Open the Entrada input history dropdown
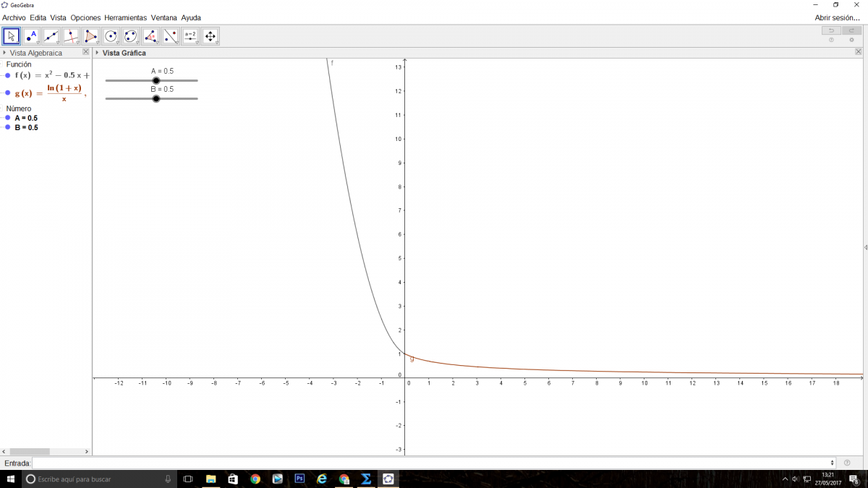Viewport: 868px width, 488px height. tap(833, 463)
